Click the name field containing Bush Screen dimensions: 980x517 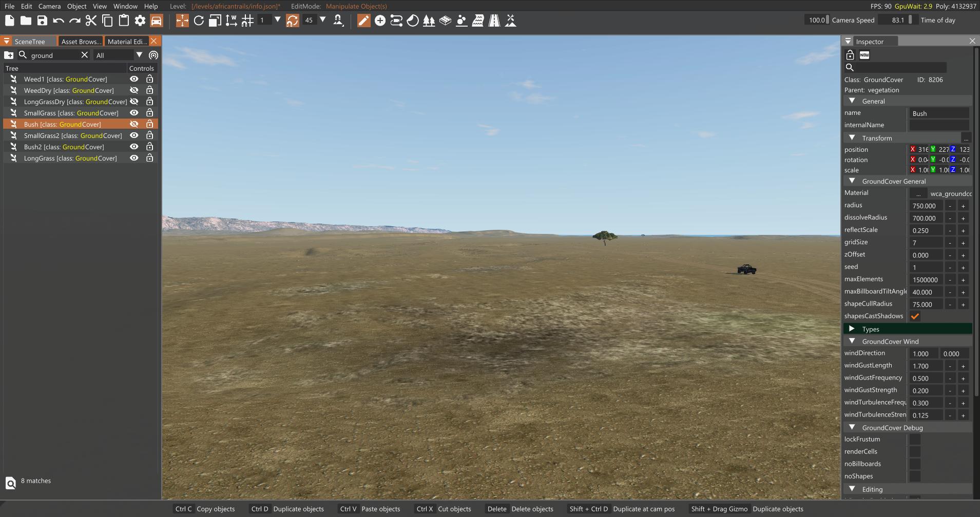(x=939, y=113)
